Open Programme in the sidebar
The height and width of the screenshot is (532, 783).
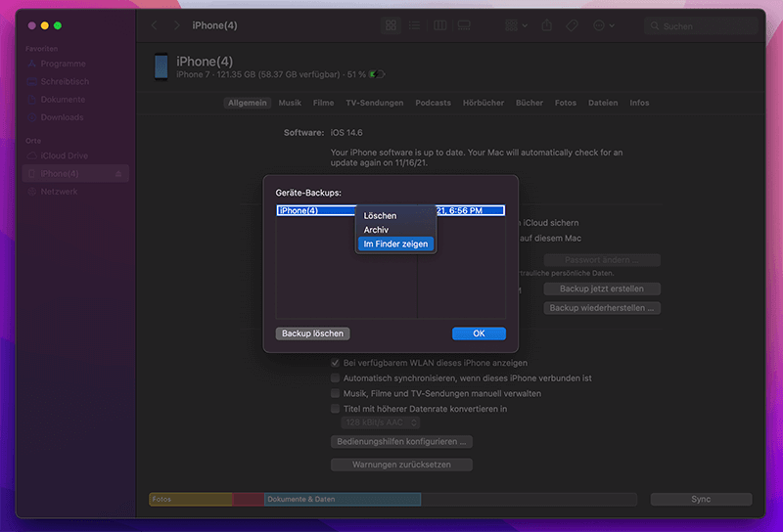click(63, 64)
